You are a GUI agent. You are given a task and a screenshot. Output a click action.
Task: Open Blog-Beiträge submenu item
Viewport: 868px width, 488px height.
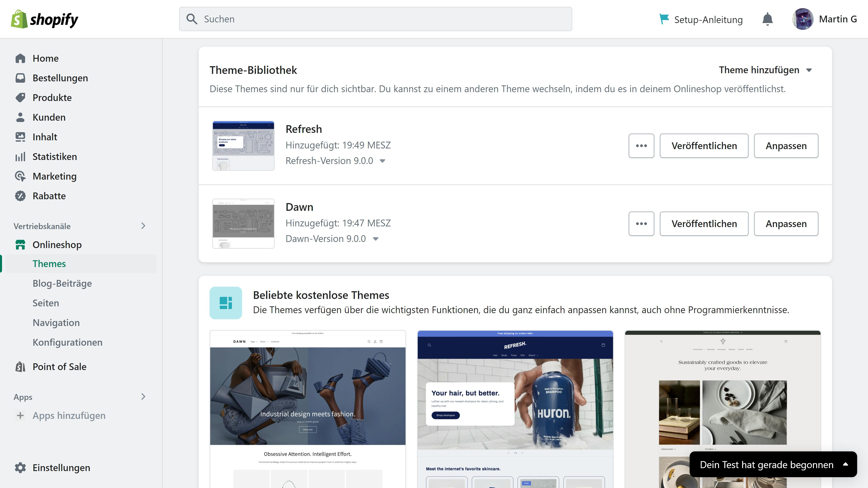[62, 283]
